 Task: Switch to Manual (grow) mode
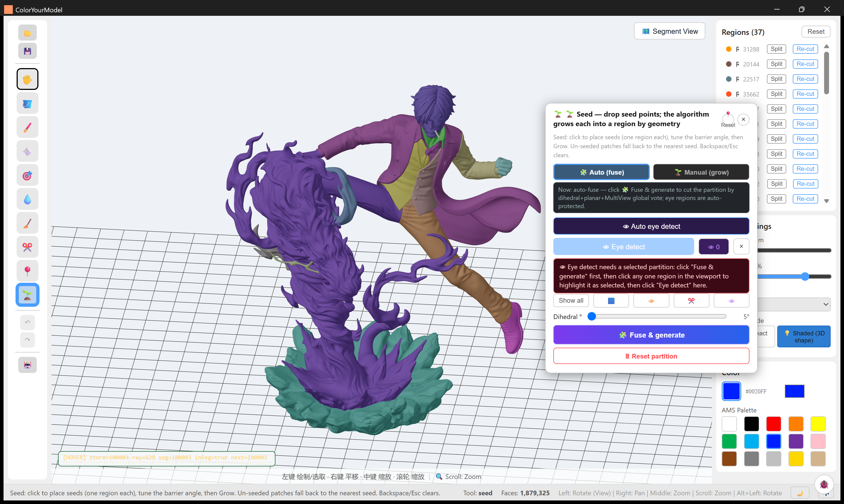click(701, 172)
